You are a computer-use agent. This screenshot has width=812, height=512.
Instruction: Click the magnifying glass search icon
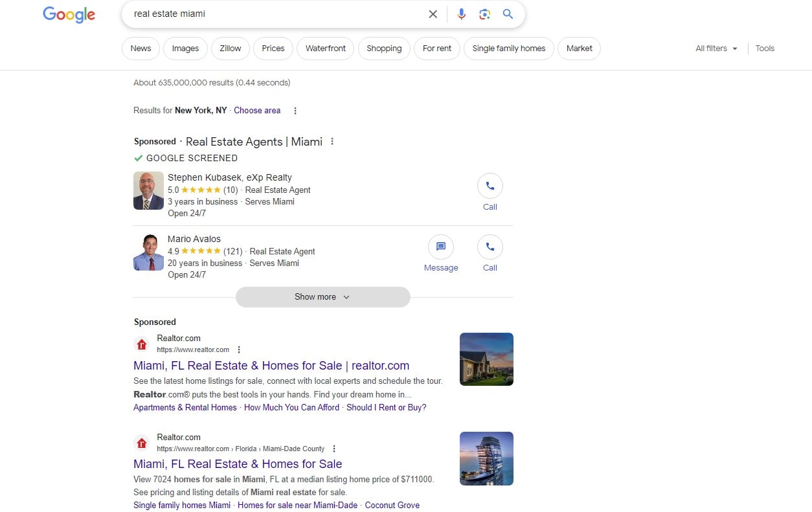pos(508,14)
